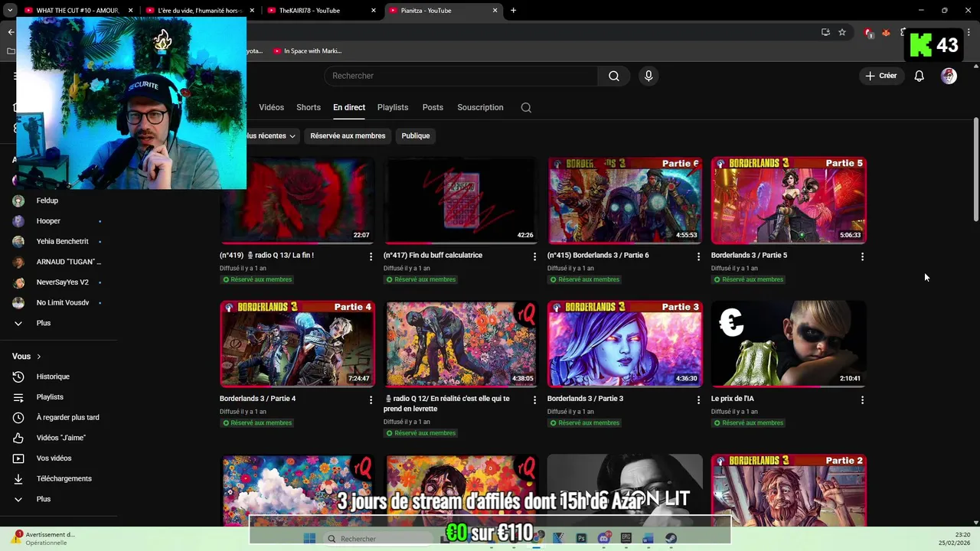The height and width of the screenshot is (551, 980).
Task: Switch to L'ère du vide browser tab
Action: [201, 11]
